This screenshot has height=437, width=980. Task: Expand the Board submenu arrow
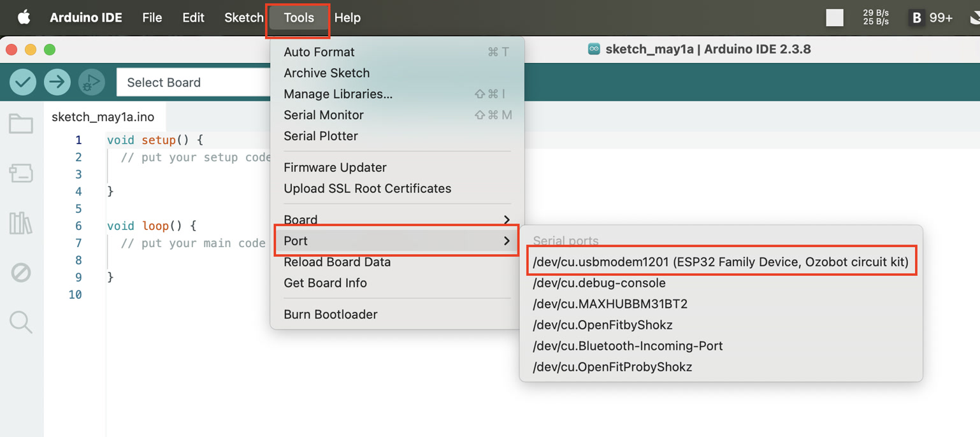(507, 220)
